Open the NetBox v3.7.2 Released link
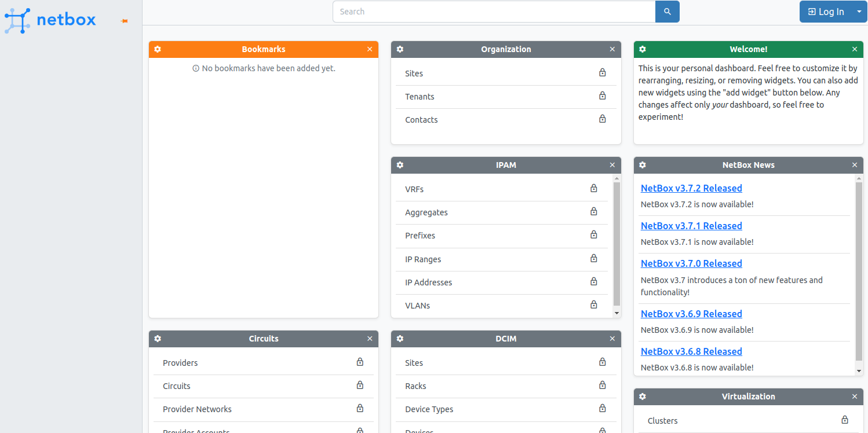 pyautogui.click(x=691, y=188)
